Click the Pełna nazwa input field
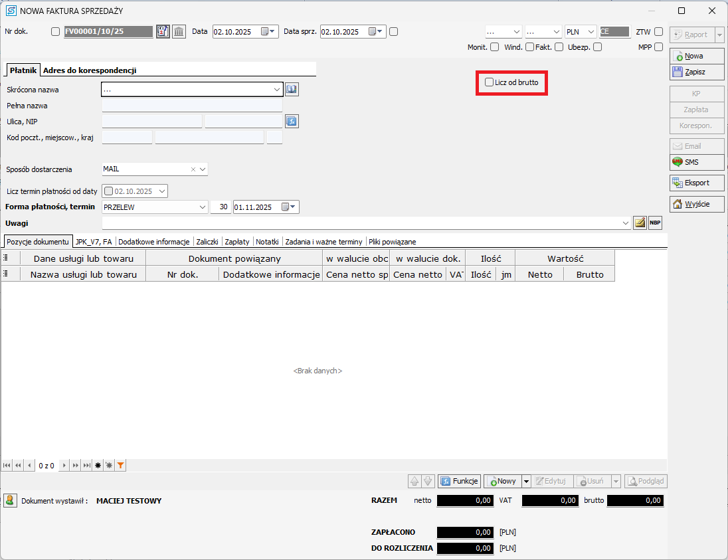The image size is (728, 560). point(192,106)
